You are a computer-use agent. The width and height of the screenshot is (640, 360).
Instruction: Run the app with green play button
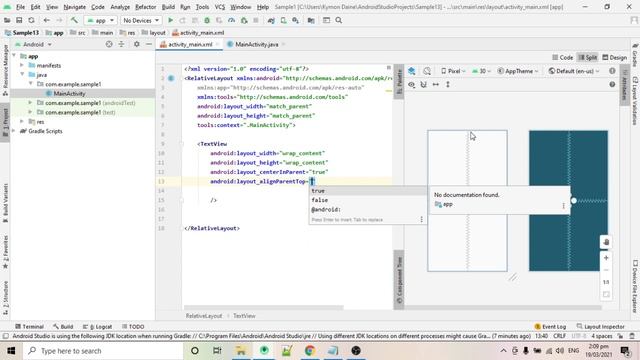171,20
